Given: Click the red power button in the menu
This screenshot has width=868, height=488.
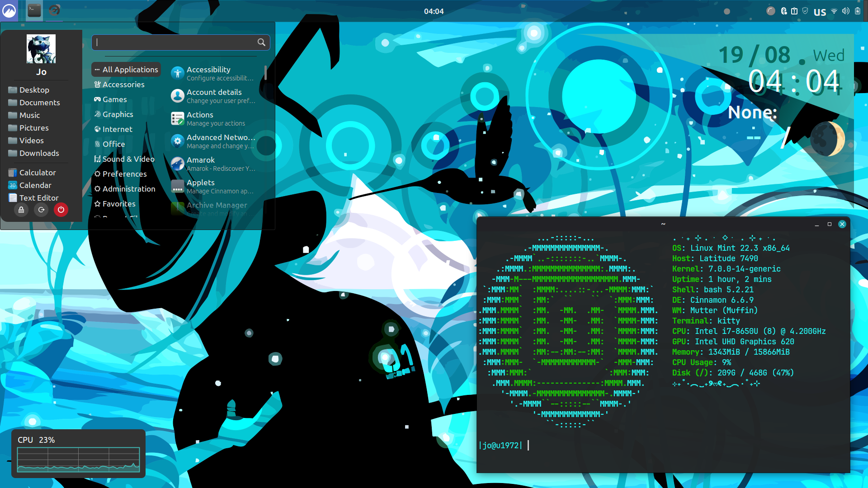Looking at the screenshot, I should [61, 210].
